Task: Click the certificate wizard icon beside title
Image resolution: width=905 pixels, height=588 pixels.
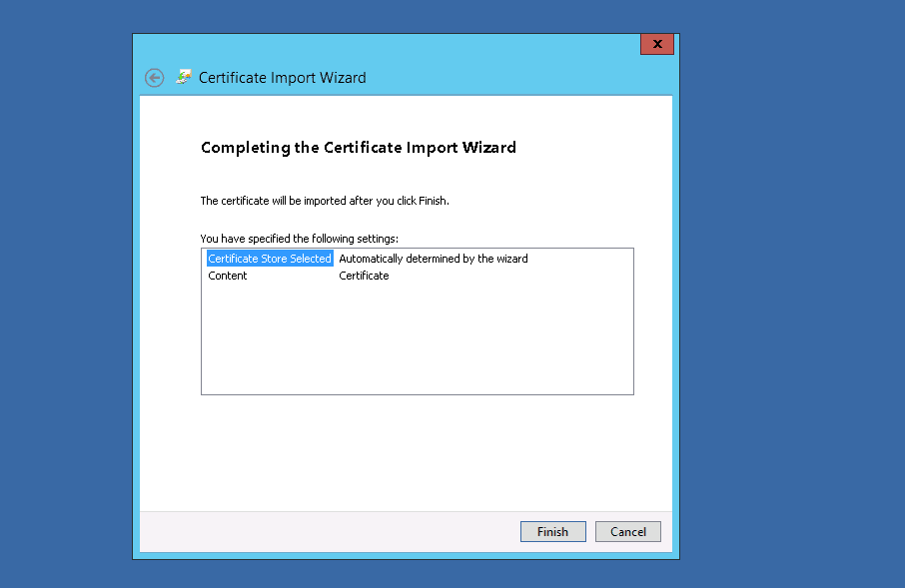Action: point(184,77)
